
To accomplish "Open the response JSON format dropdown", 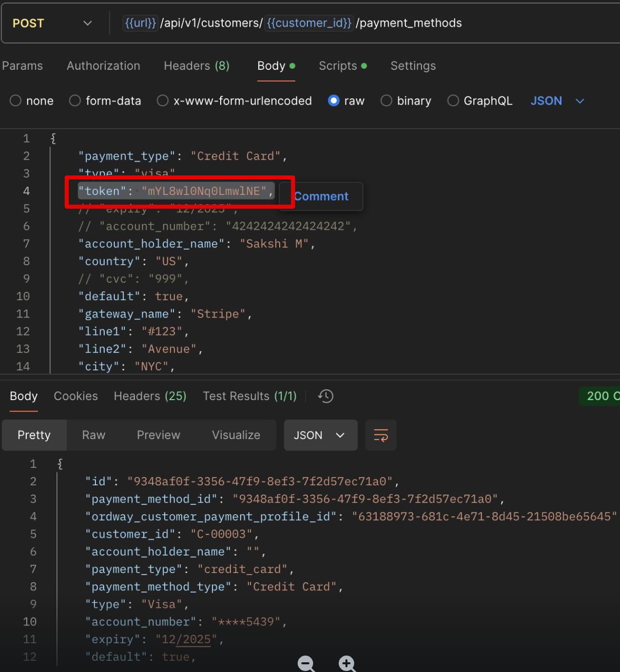I will [x=320, y=435].
